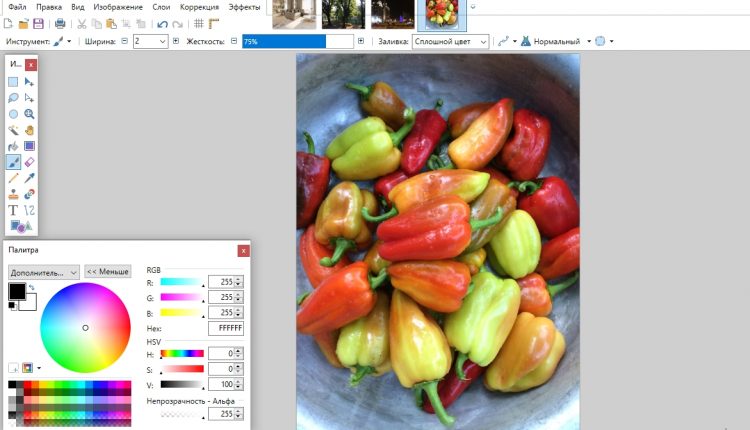This screenshot has height=430, width=750.
Task: Open the Изображение menu
Action: 118,7
